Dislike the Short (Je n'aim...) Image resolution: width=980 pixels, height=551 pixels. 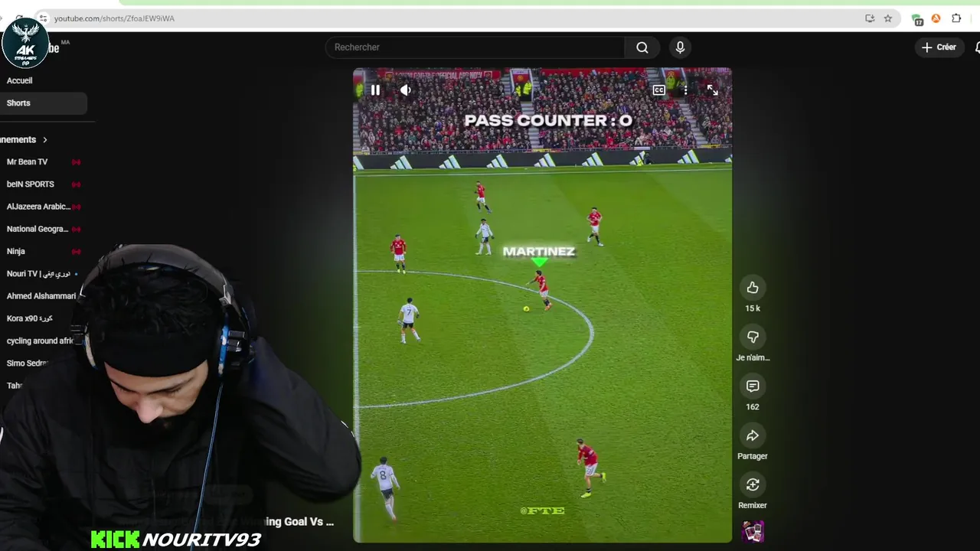[753, 337]
